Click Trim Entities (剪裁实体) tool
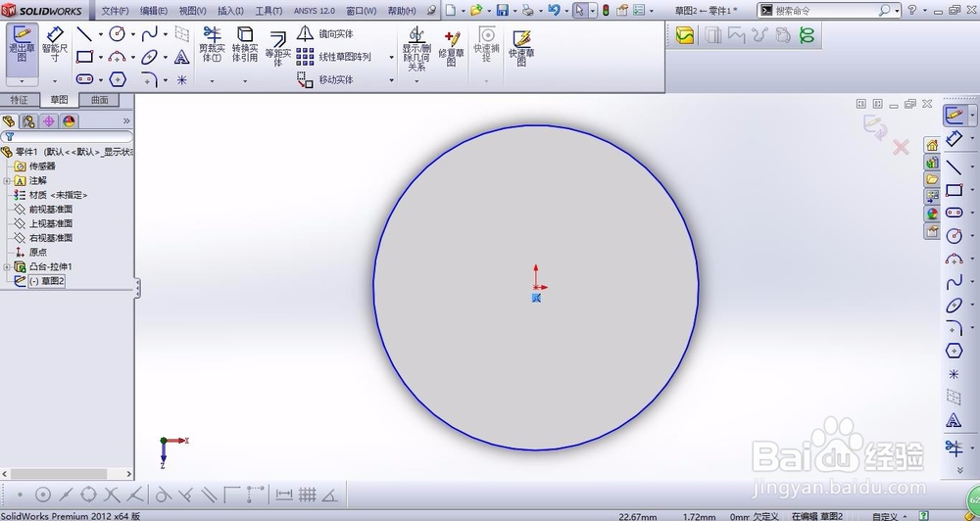 (212, 45)
